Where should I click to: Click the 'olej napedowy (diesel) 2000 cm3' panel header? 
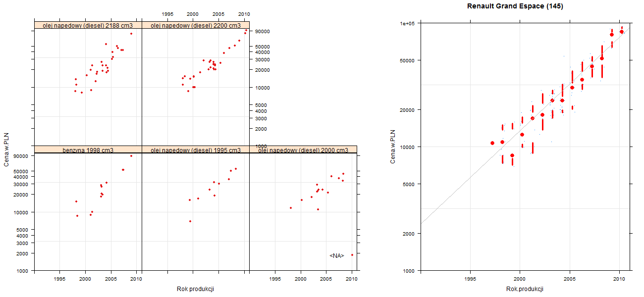pyautogui.click(x=303, y=150)
